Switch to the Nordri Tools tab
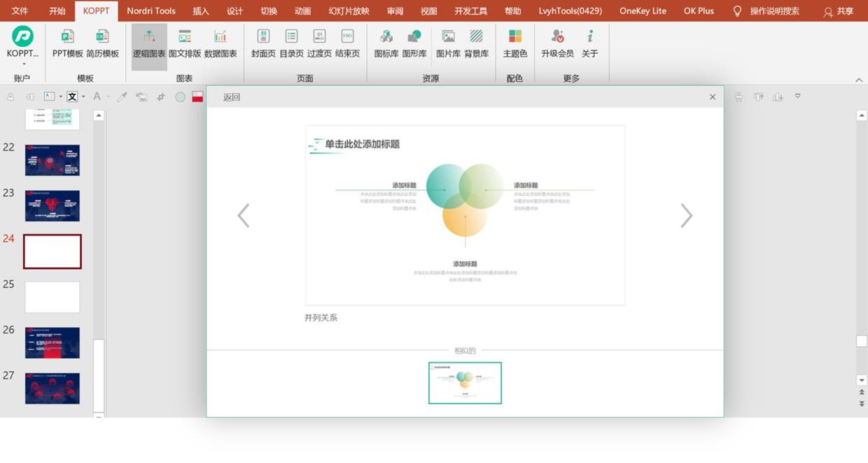 point(151,11)
